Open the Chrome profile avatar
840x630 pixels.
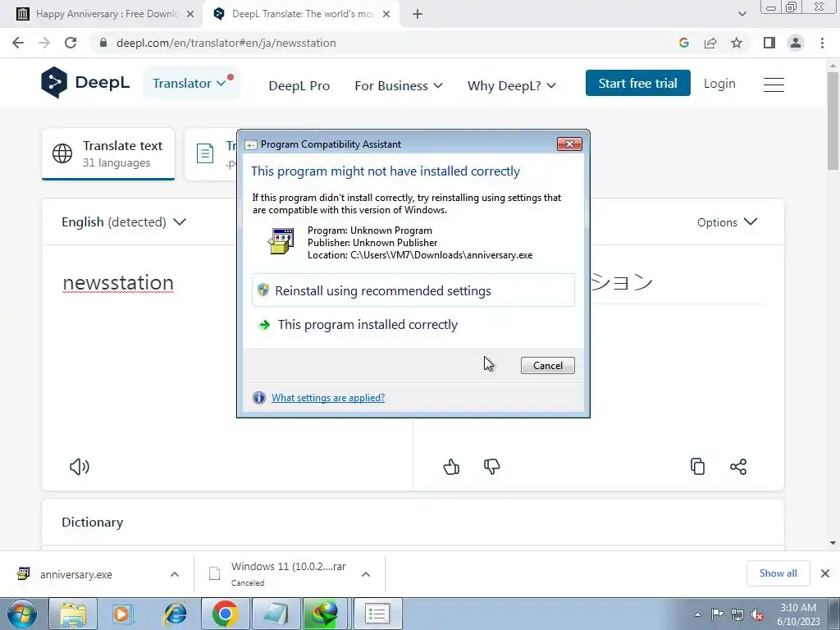(x=796, y=43)
